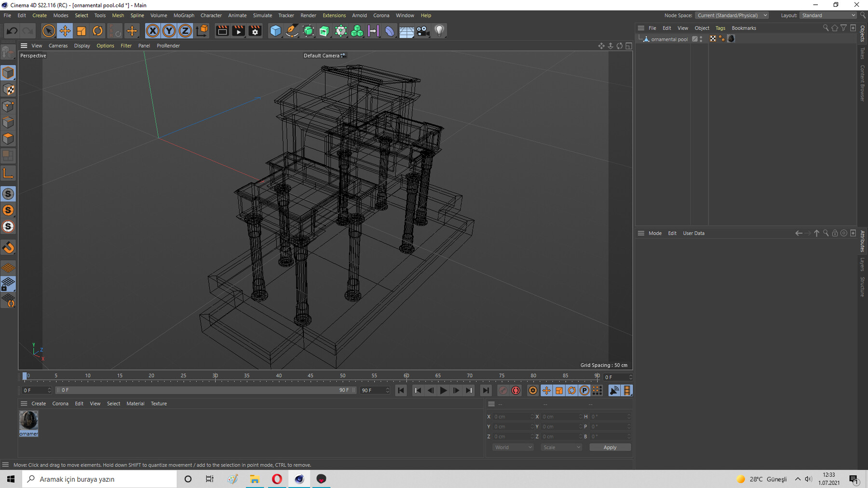Image resolution: width=868 pixels, height=488 pixels.
Task: Play the animation forwards
Action: point(443,391)
